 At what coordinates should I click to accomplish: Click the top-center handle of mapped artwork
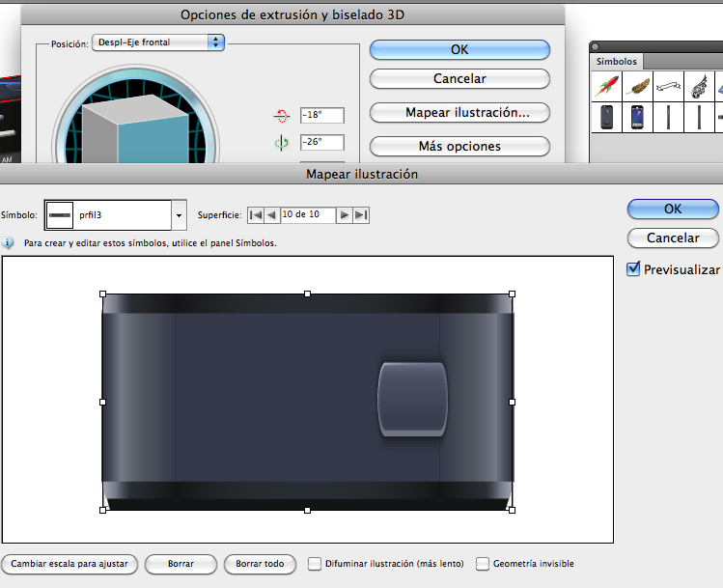[x=308, y=294]
